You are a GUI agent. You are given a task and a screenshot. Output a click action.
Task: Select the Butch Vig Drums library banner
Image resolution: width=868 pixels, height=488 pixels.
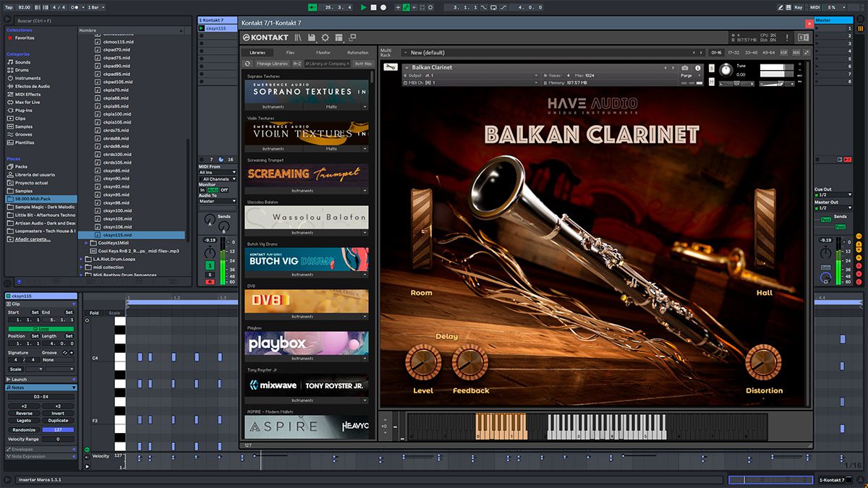pyautogui.click(x=307, y=260)
